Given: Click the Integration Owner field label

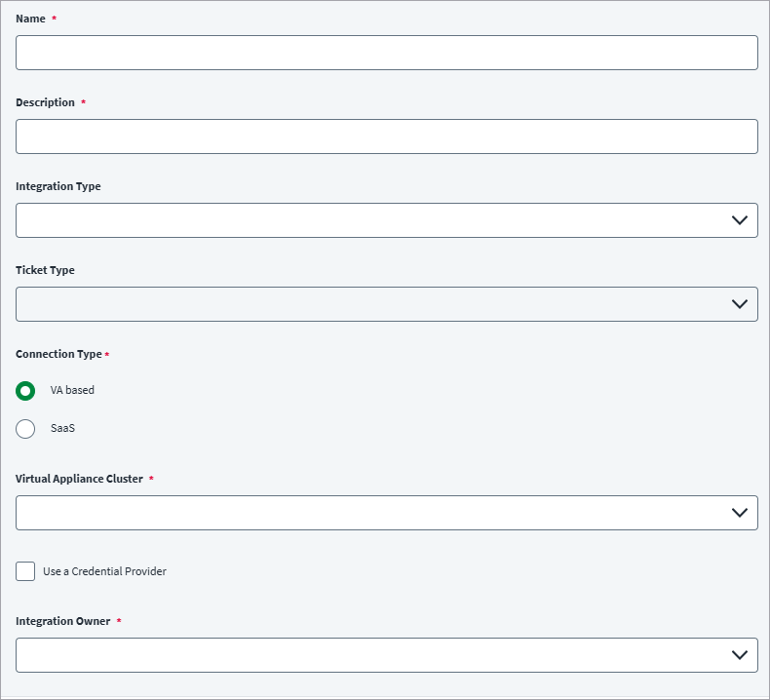Looking at the screenshot, I should (62, 621).
